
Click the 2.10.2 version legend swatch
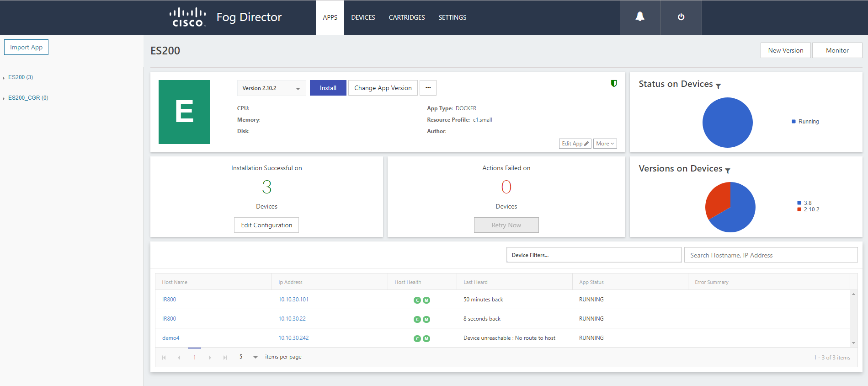(x=799, y=209)
